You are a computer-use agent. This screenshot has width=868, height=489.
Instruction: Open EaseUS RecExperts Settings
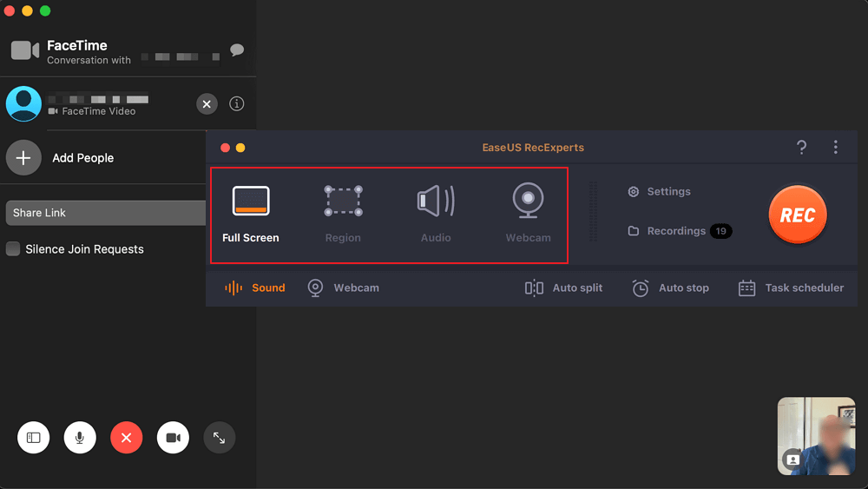coord(660,192)
